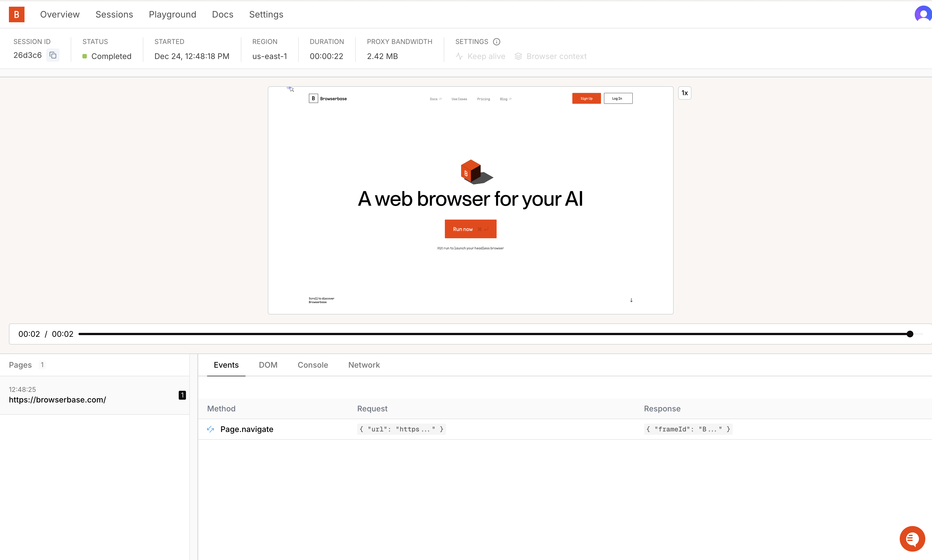Click the Blog link in replay

pyautogui.click(x=506, y=99)
